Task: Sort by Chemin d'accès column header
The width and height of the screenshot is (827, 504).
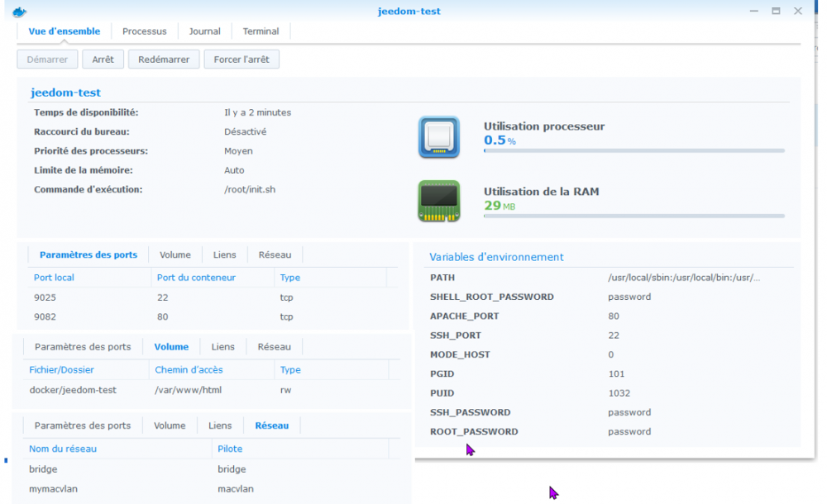Action: click(x=189, y=370)
